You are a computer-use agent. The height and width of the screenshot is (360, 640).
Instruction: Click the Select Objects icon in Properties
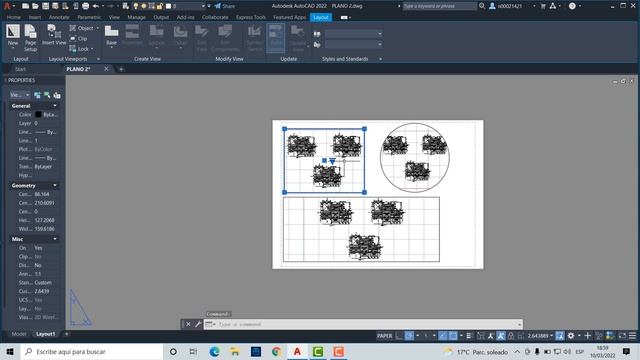pos(47,95)
